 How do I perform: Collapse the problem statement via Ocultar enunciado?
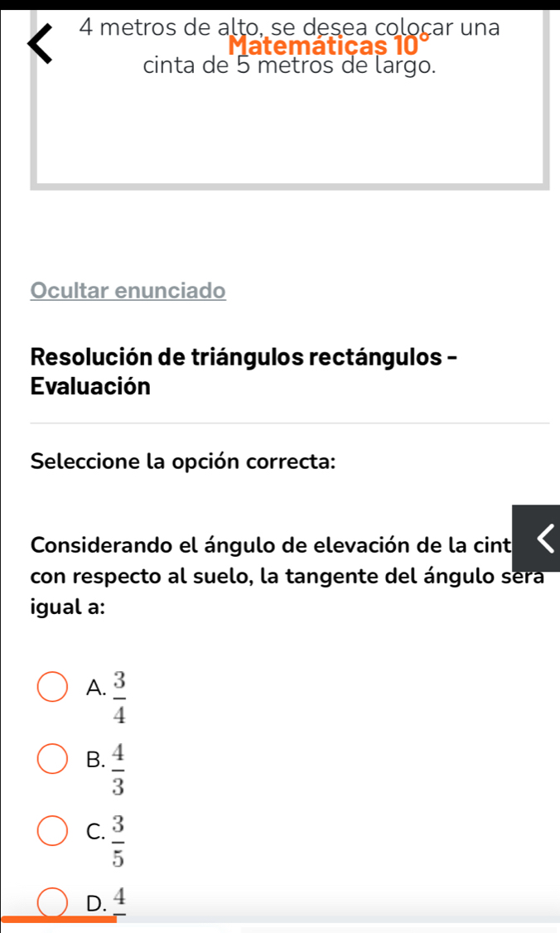127,290
